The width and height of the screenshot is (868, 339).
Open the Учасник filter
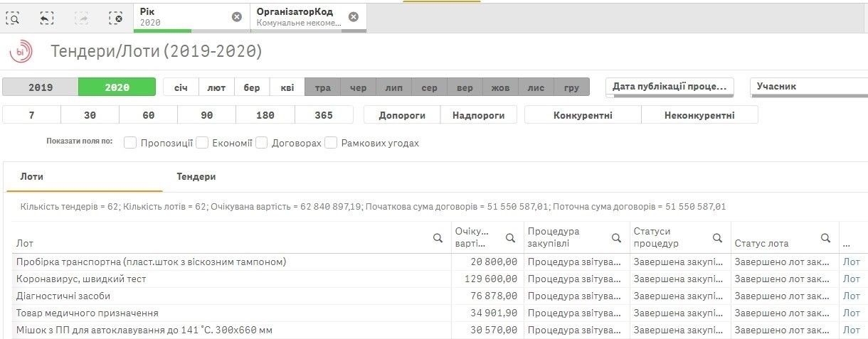point(809,87)
